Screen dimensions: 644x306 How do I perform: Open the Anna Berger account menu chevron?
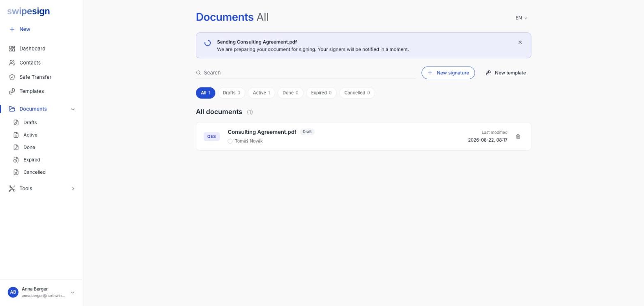tap(72, 292)
